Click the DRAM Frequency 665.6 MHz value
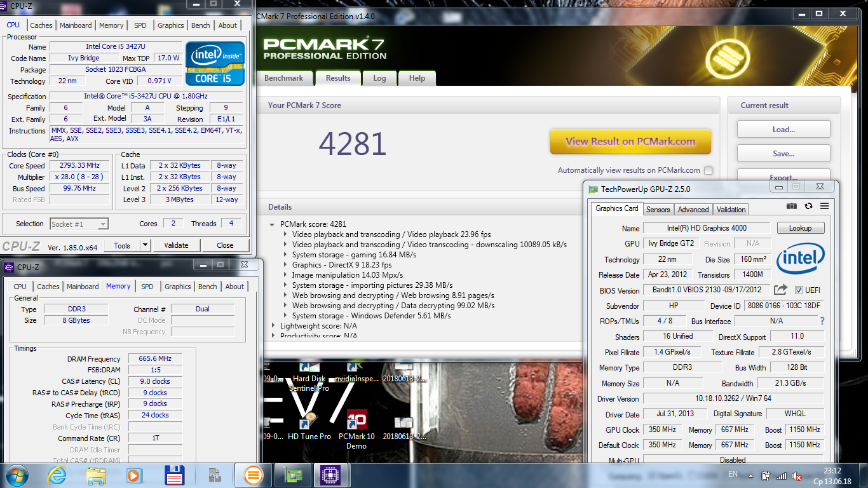Viewport: 868px width, 488px height. [155, 359]
